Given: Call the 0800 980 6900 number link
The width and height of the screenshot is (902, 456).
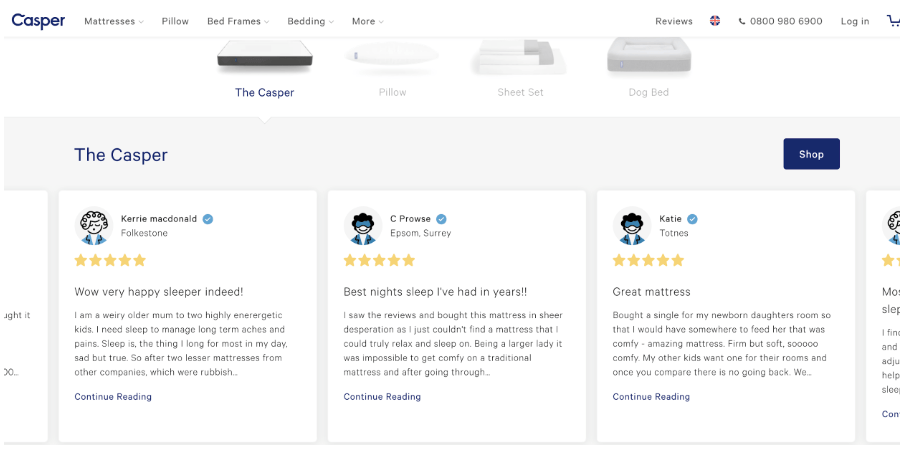Looking at the screenshot, I should (x=786, y=21).
